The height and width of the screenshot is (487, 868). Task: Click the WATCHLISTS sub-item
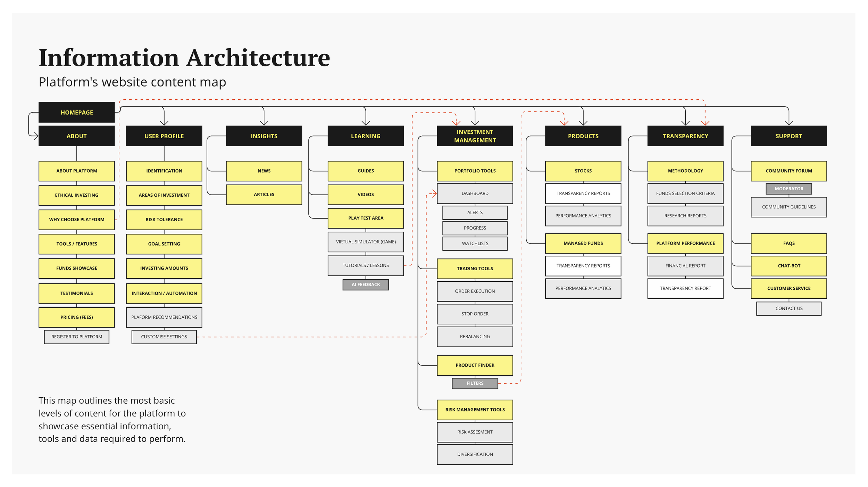(475, 243)
